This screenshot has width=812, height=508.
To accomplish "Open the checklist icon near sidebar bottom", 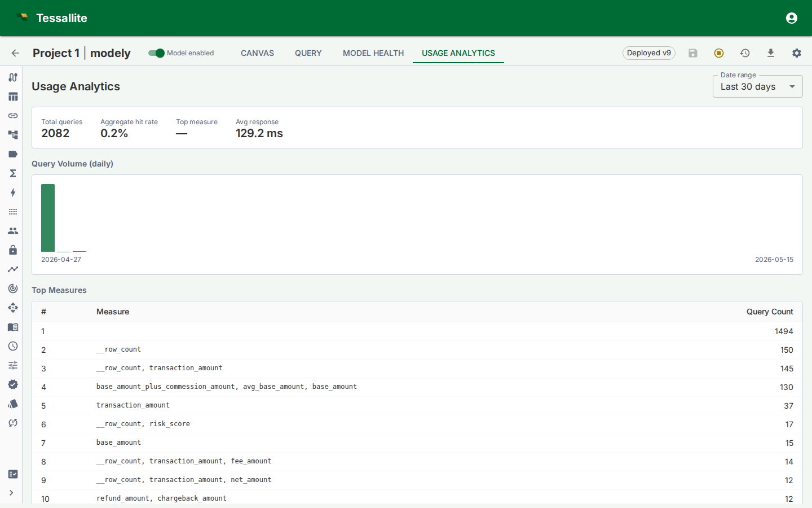I will 13,474.
